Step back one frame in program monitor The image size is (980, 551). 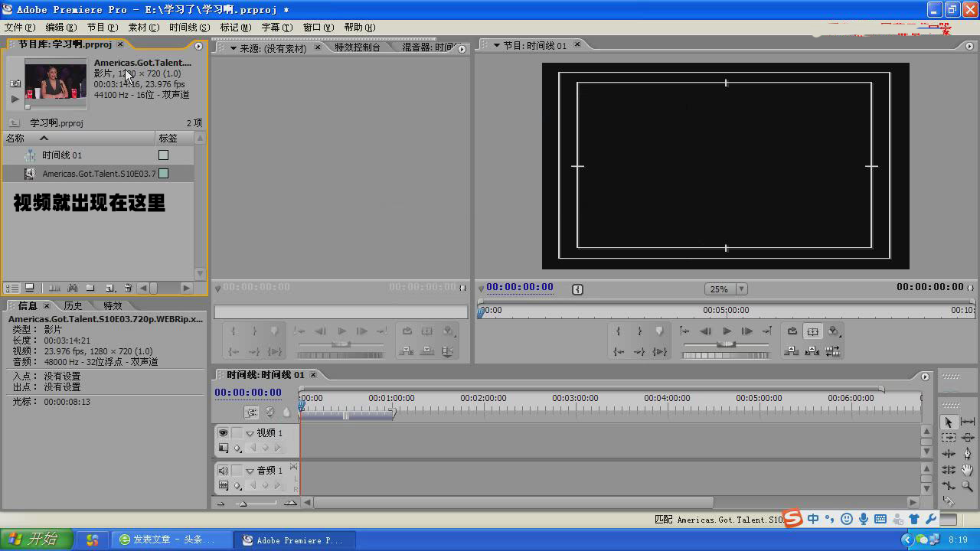705,331
